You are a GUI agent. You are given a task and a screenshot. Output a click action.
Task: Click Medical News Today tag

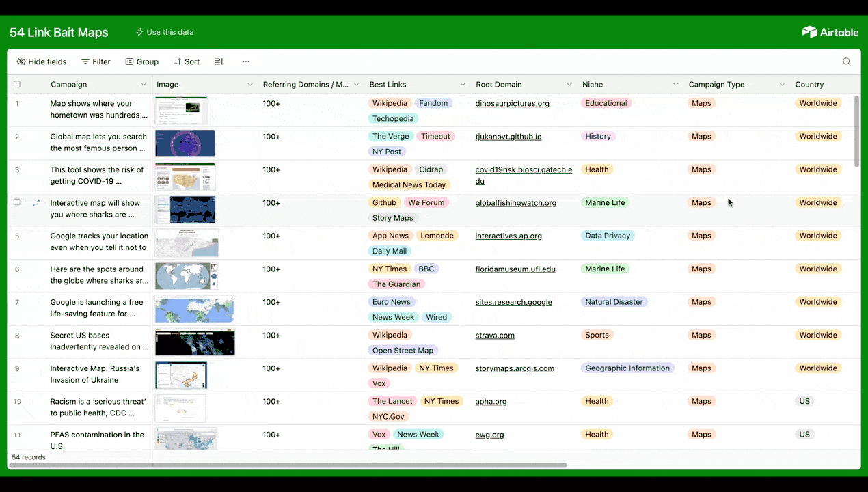click(x=409, y=185)
